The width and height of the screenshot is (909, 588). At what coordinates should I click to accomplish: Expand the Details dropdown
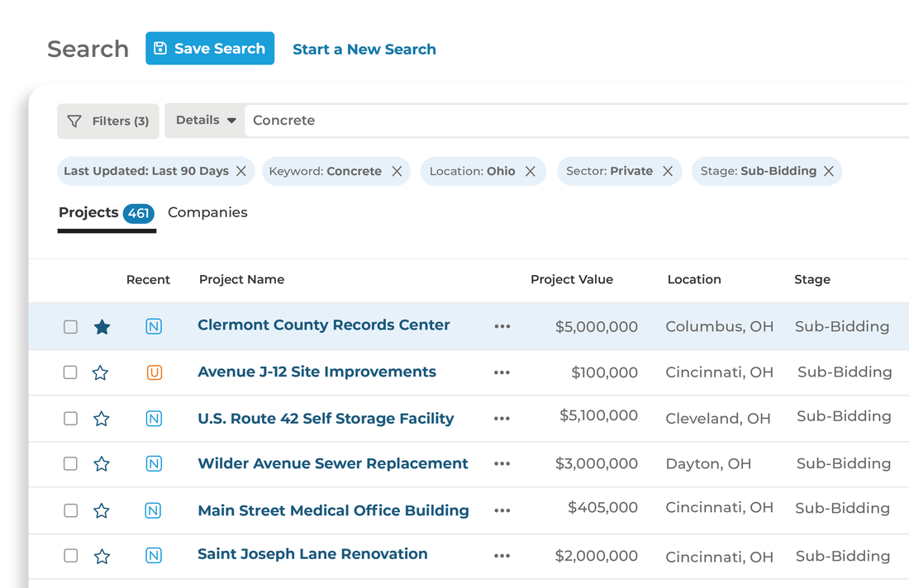pyautogui.click(x=205, y=121)
